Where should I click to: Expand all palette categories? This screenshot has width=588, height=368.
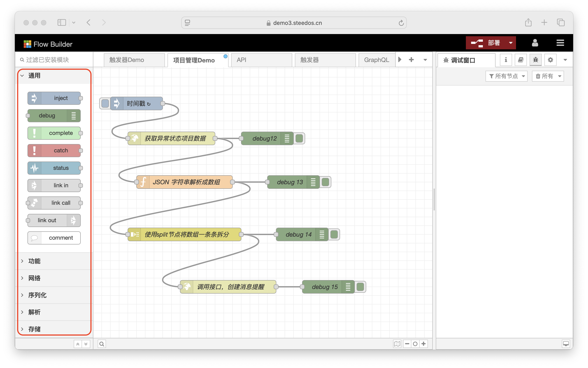point(86,344)
